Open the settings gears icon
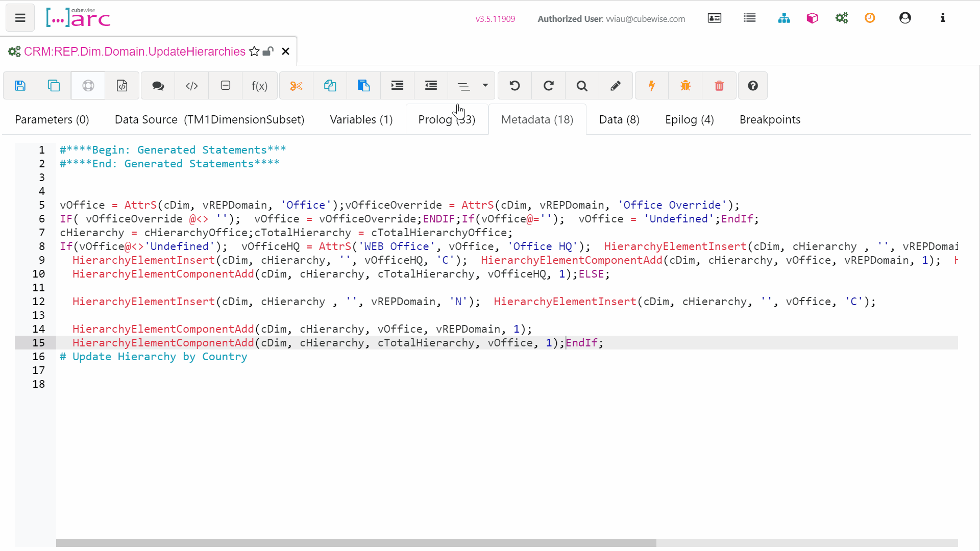This screenshot has width=980, height=551. (842, 18)
